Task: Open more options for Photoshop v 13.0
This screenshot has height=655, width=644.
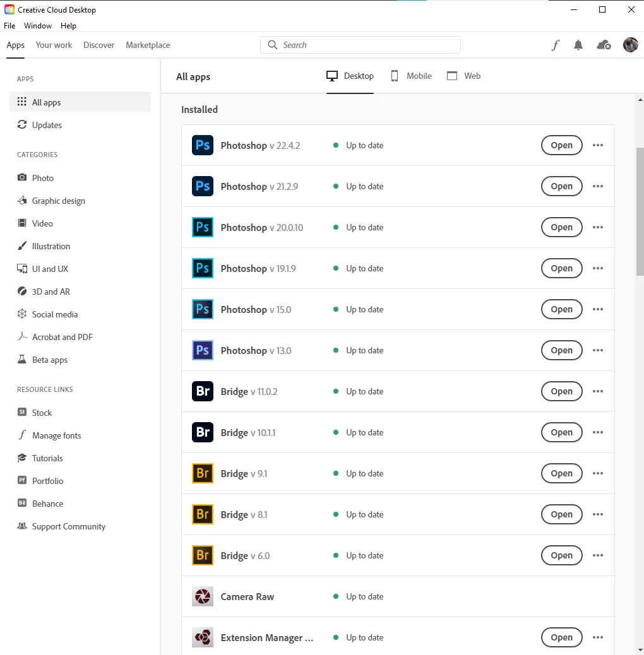Action: 598,350
